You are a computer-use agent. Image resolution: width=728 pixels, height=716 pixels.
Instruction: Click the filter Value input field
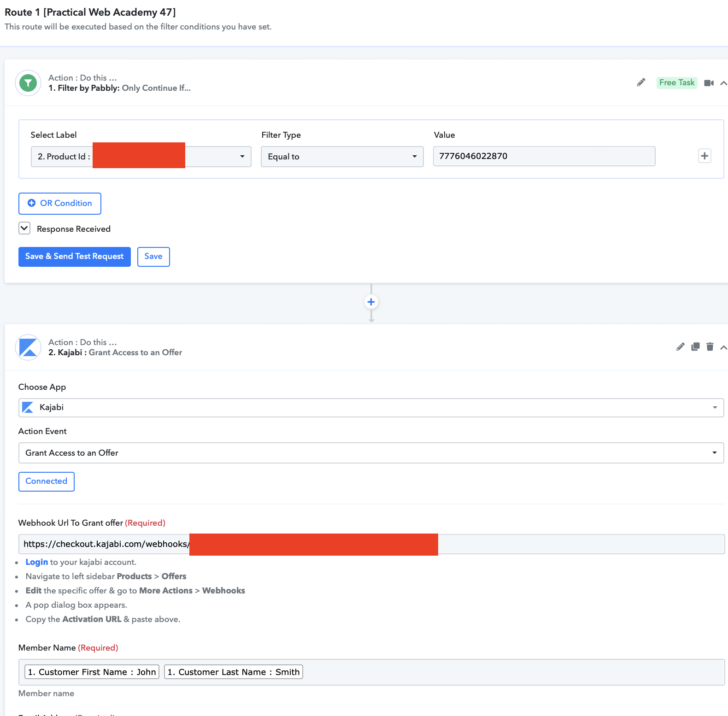[x=544, y=156]
